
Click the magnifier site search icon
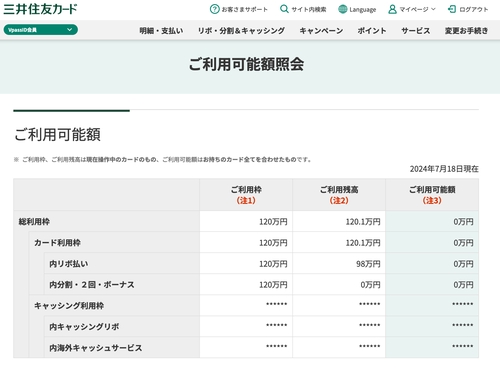(284, 9)
